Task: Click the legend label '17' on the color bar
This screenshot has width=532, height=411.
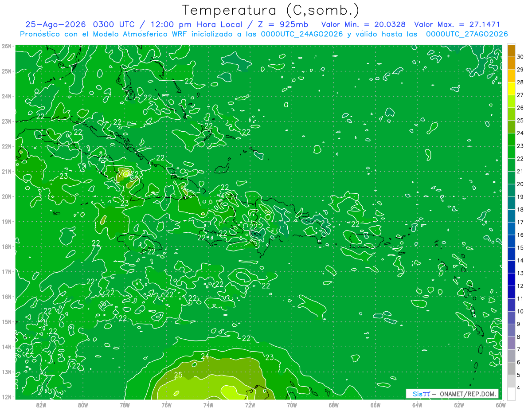Action: [x=520, y=222]
